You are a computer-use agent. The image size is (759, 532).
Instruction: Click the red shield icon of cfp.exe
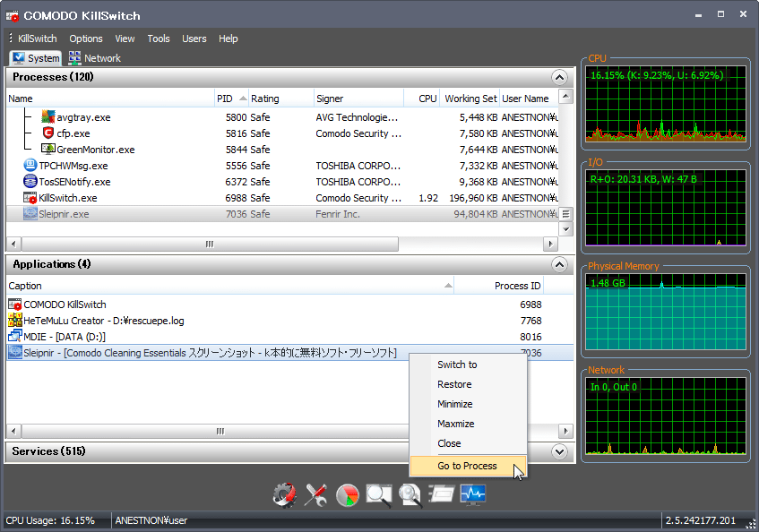pyautogui.click(x=47, y=133)
